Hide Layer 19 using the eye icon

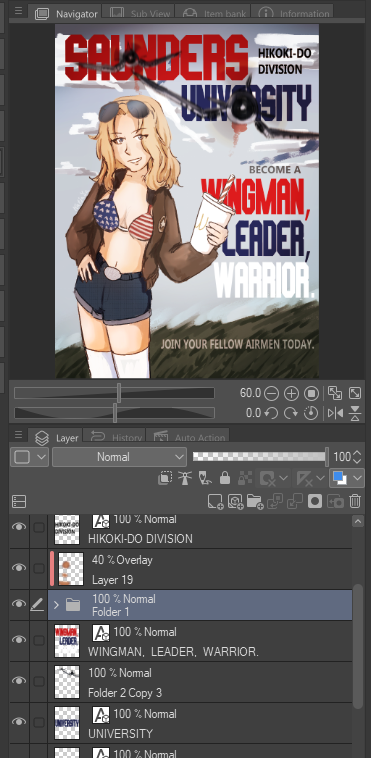pyautogui.click(x=19, y=568)
